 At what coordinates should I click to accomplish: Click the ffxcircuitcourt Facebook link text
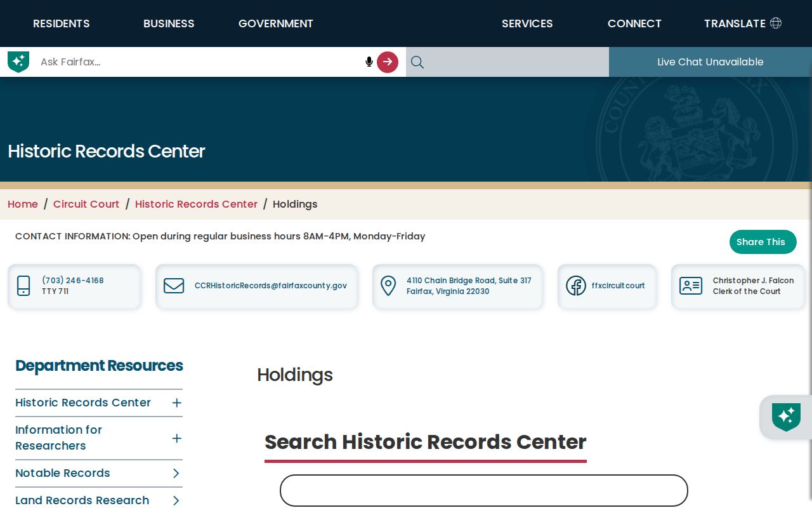click(x=619, y=286)
